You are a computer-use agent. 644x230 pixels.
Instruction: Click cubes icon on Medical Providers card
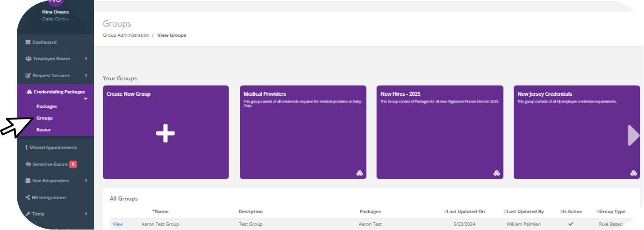pos(360,173)
